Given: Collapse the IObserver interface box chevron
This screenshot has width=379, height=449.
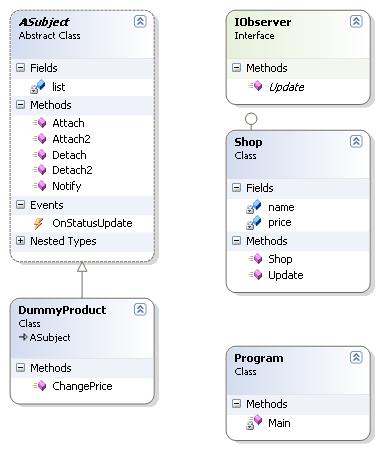Looking at the screenshot, I should click(x=356, y=21).
